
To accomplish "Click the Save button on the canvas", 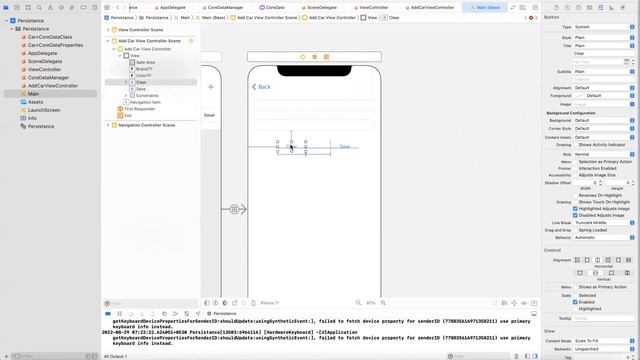I will coord(345,147).
